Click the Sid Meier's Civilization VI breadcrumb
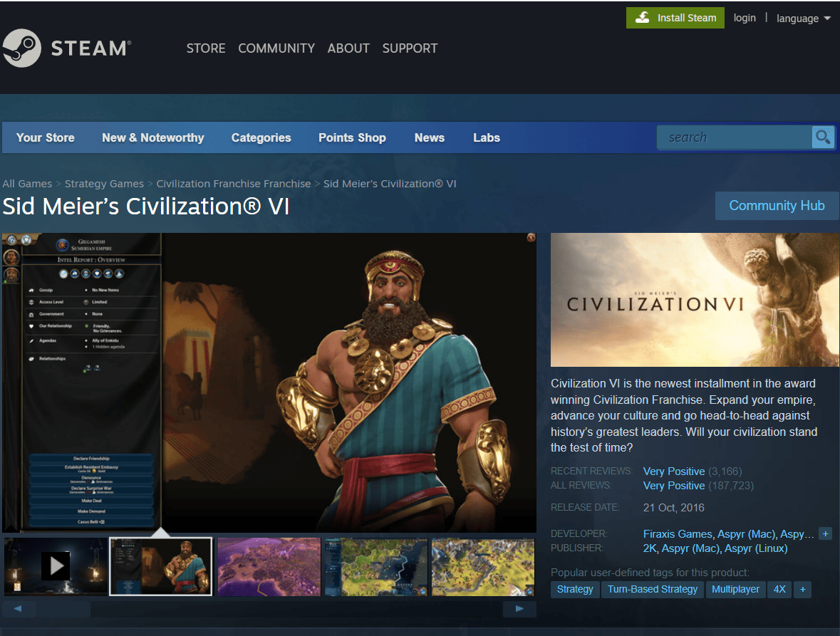Image resolution: width=840 pixels, height=636 pixels. pos(390,184)
